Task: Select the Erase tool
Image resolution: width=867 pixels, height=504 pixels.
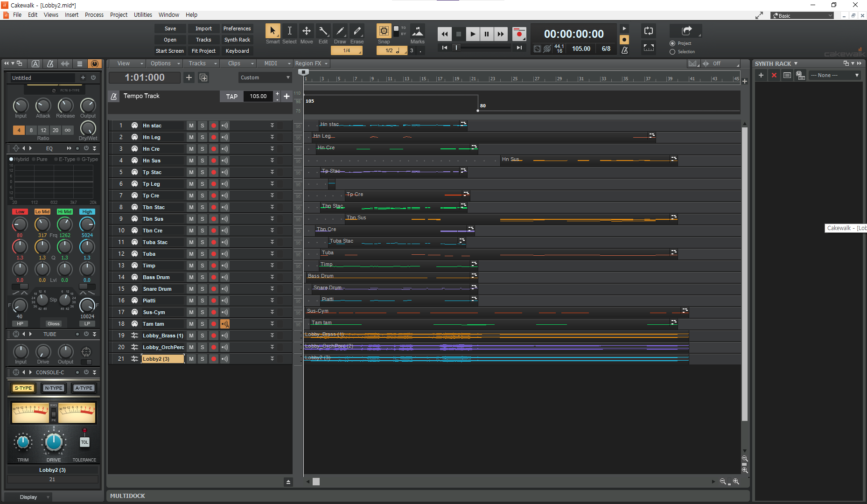Action: [x=357, y=31]
